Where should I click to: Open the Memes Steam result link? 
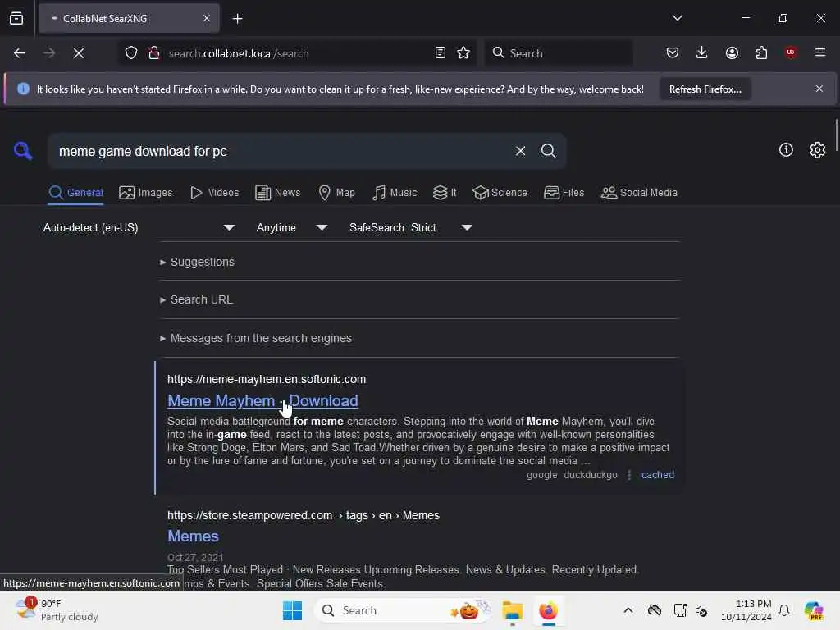click(x=193, y=536)
